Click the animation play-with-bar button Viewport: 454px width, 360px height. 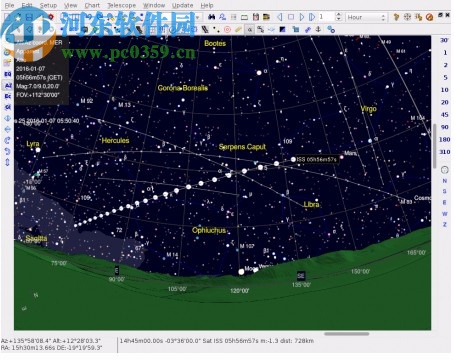[x=312, y=17]
